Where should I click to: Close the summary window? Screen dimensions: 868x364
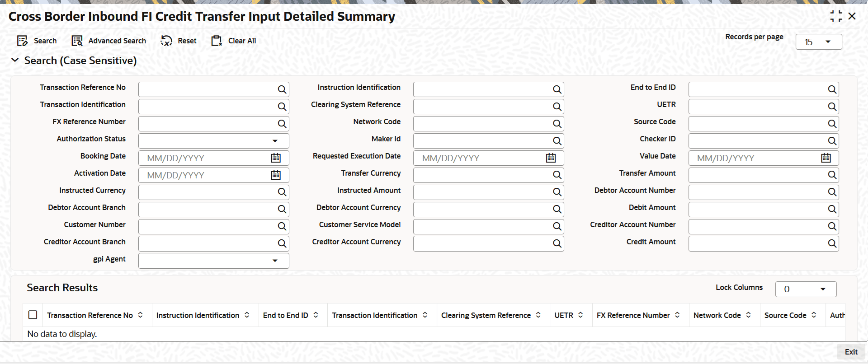coord(852,16)
